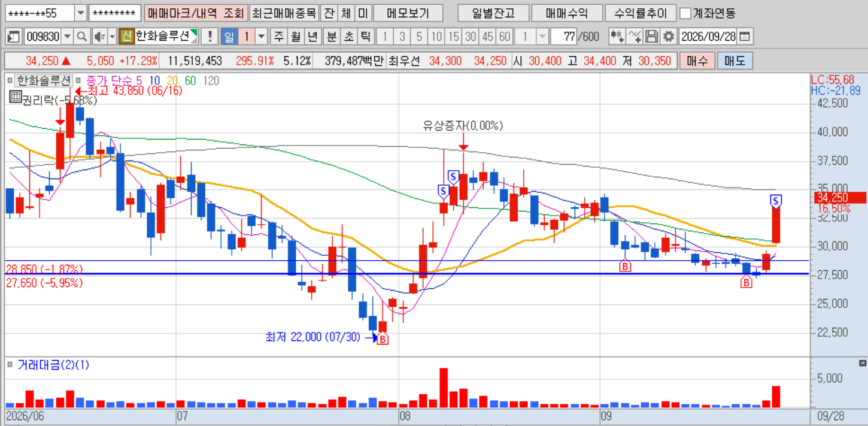
Task: Click the 28,850 (-1.87%) horizontal line label
Action: pyautogui.click(x=44, y=269)
